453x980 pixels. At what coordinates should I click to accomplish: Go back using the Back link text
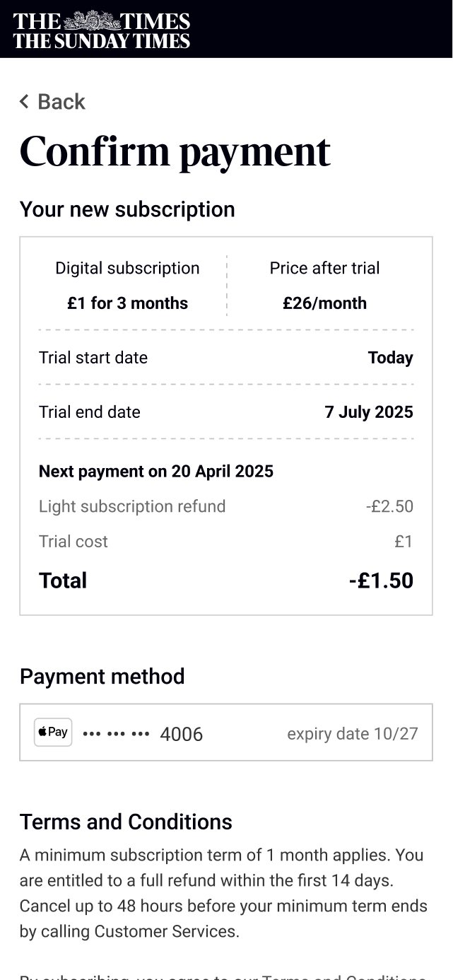pyautogui.click(x=61, y=102)
